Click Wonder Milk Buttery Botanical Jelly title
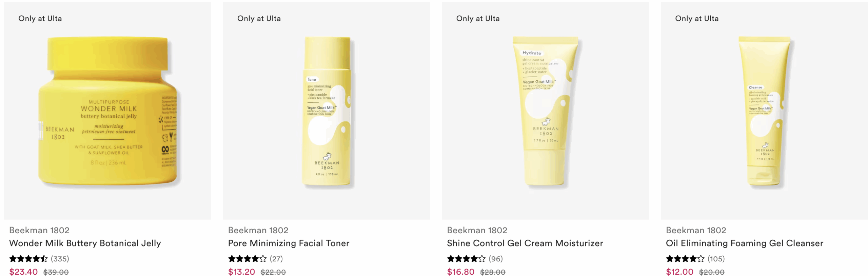Viewport: 868px width, 276px height. point(85,243)
